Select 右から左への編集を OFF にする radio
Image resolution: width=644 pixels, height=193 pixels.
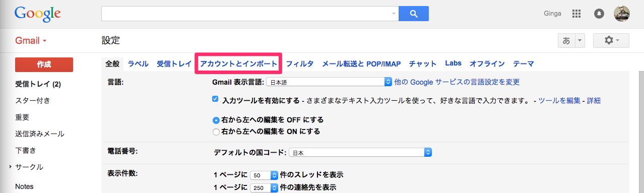tap(216, 120)
